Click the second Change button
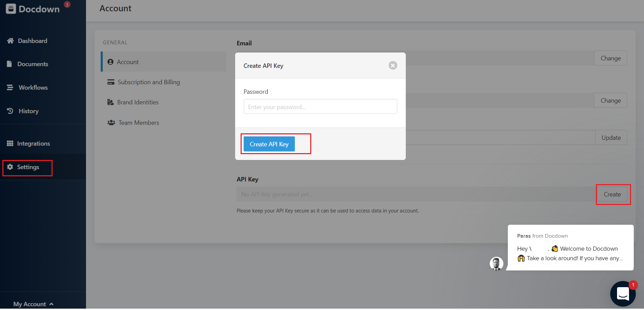Image resolution: width=644 pixels, height=310 pixels. pyautogui.click(x=611, y=100)
